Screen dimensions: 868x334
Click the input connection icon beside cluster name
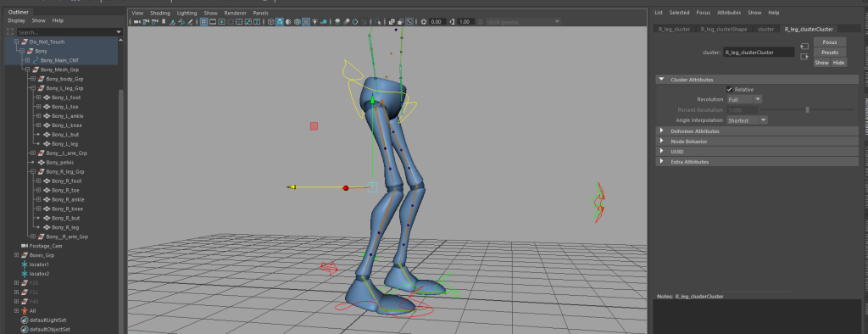pos(804,46)
